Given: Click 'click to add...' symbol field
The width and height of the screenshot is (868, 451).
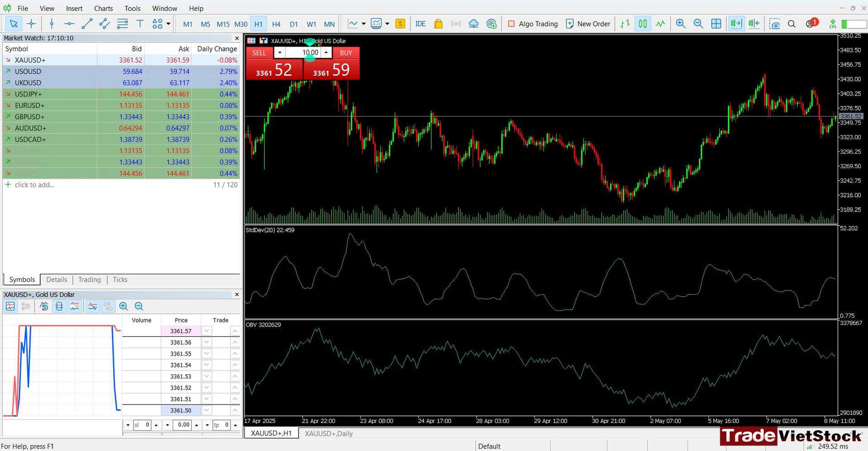Looking at the screenshot, I should tap(34, 185).
